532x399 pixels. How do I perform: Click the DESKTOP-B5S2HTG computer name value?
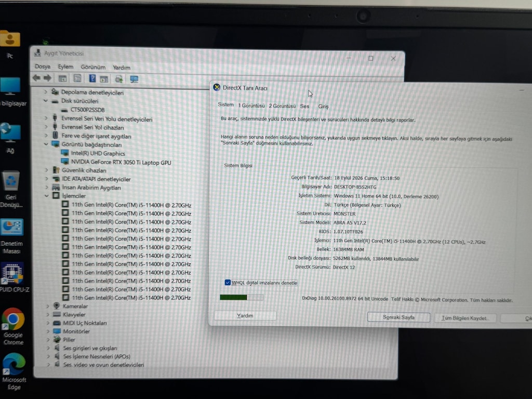click(x=355, y=187)
